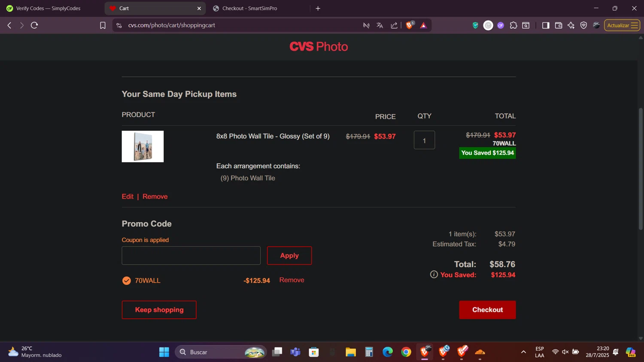Image resolution: width=644 pixels, height=362 pixels.
Task: Show hidden system tray icons
Action: tap(523, 352)
